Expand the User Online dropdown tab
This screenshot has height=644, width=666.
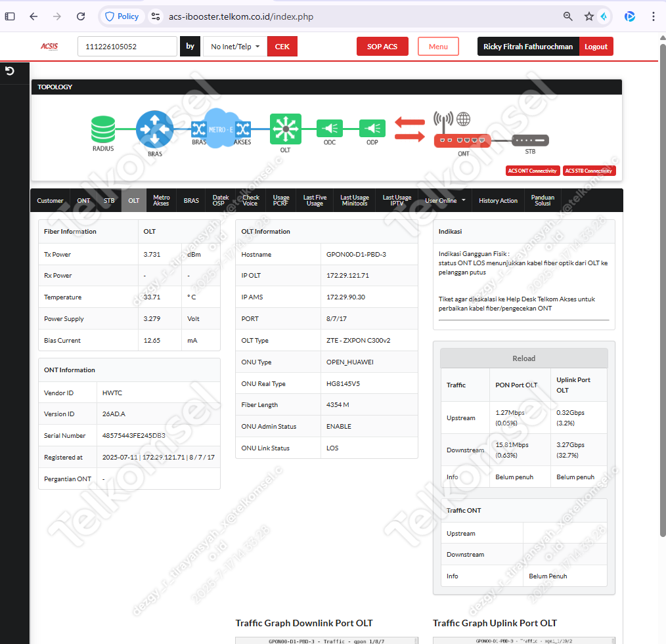pos(445,200)
